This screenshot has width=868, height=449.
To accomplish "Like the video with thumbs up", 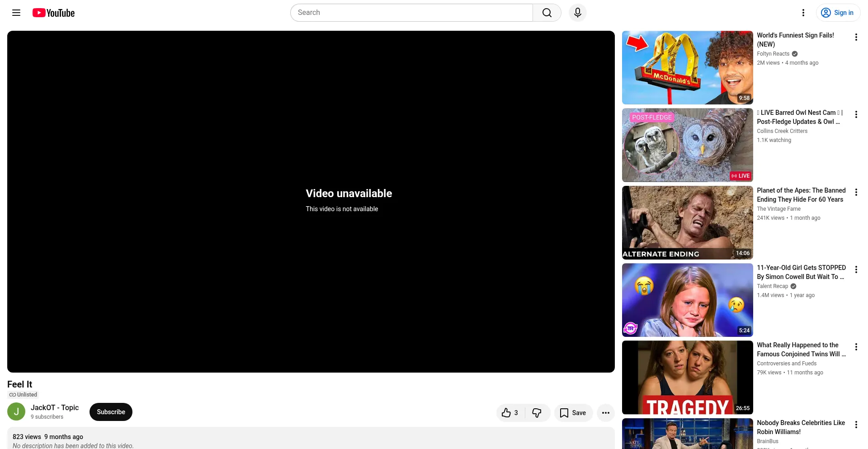I will coord(510,413).
